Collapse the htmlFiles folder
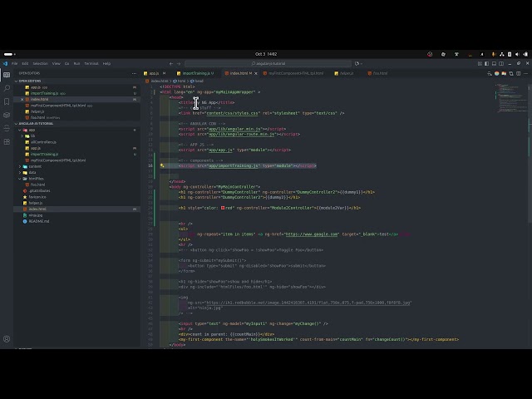This screenshot has height=399, width=532. (20, 179)
